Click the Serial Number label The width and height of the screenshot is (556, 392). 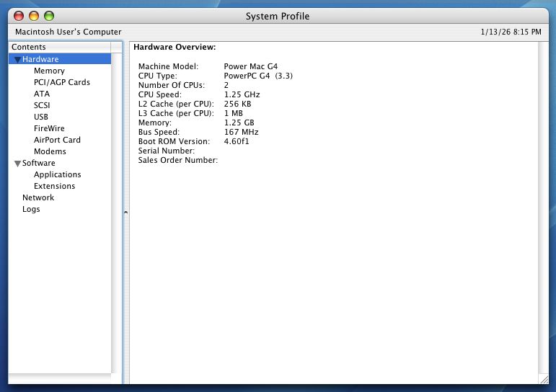point(167,151)
